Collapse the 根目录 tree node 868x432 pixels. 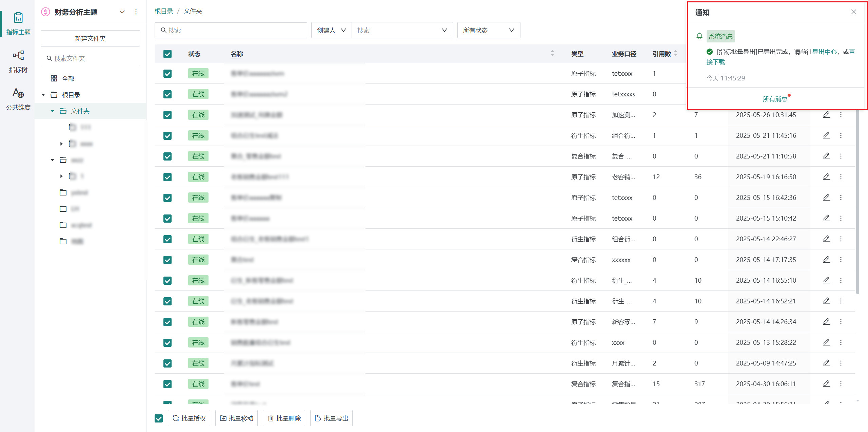[x=43, y=95]
